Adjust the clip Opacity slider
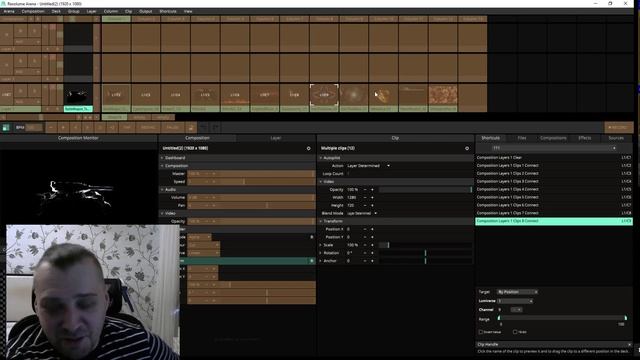Screen dimensions: 640x360 coord(425,190)
